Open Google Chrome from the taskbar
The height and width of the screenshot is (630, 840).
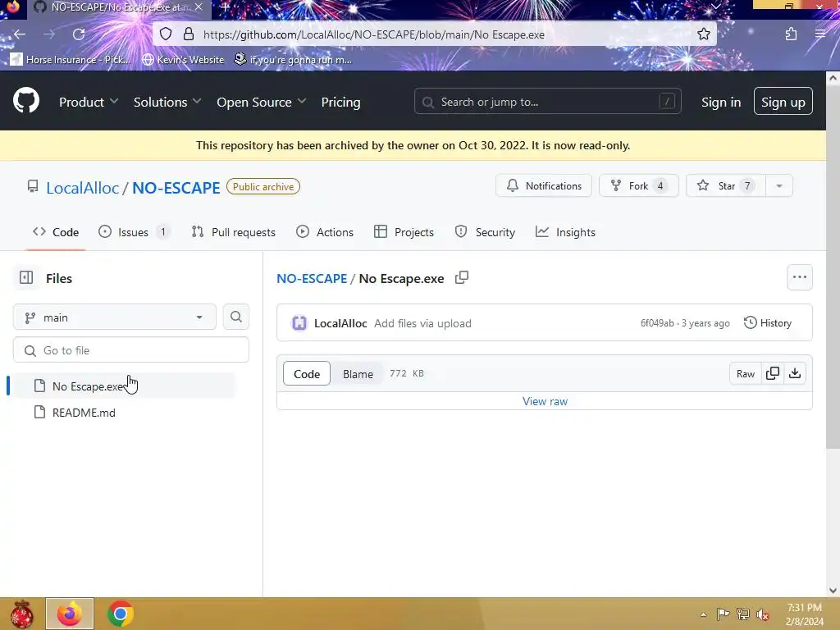120,614
